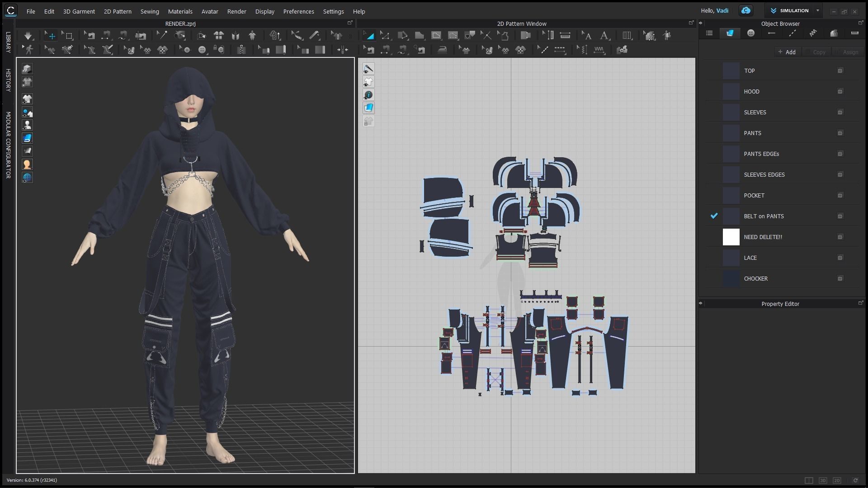Open the Materials menu
868x488 pixels.
point(180,11)
